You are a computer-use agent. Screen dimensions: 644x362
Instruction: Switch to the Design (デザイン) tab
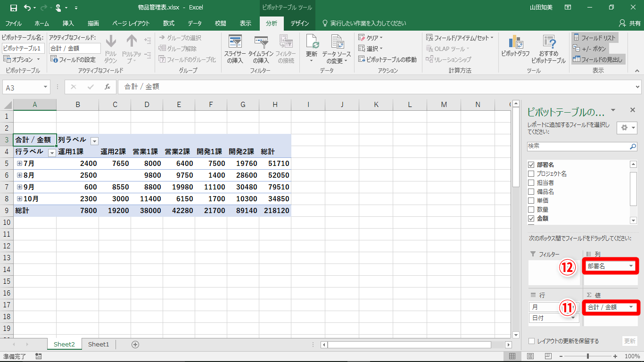[x=300, y=23]
